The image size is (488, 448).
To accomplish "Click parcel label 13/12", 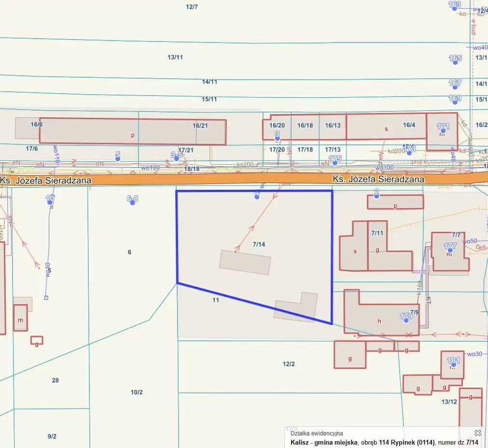I will (449, 402).
